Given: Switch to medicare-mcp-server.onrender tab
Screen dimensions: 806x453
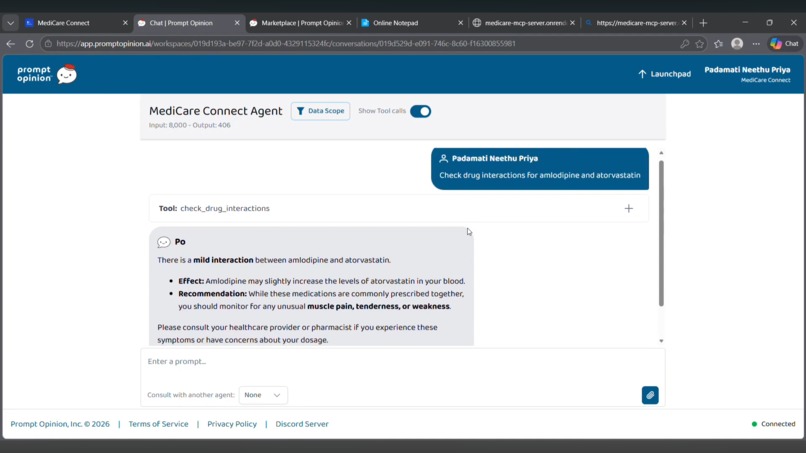Looking at the screenshot, I should click(525, 23).
